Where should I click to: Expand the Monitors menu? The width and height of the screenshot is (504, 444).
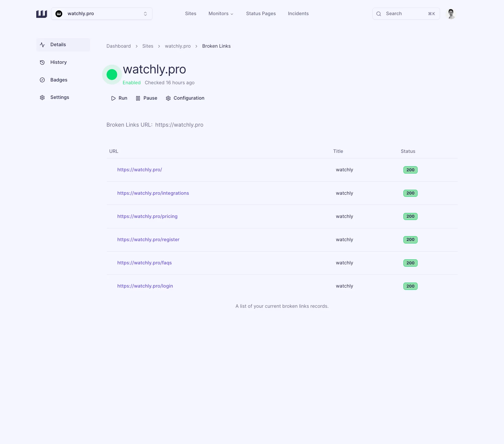click(x=221, y=14)
